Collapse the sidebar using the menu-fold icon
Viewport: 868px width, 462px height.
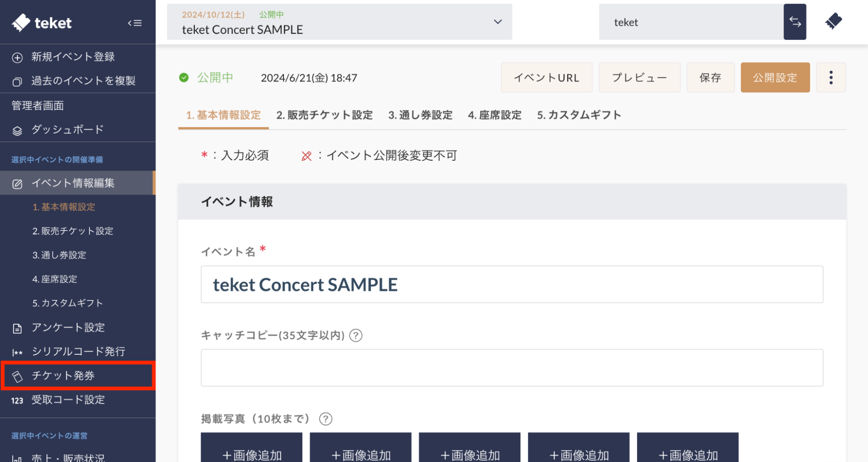pos(135,23)
